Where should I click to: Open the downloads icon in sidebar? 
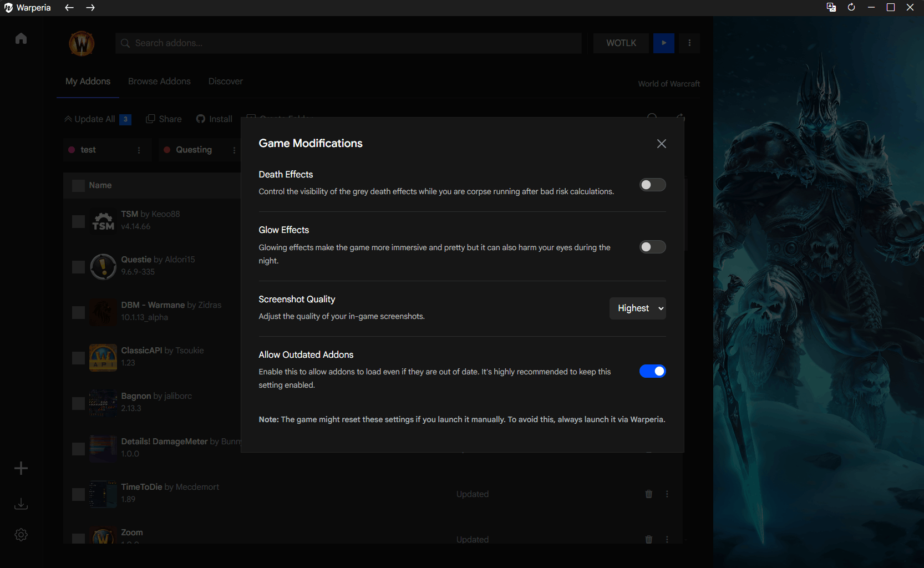pos(21,504)
